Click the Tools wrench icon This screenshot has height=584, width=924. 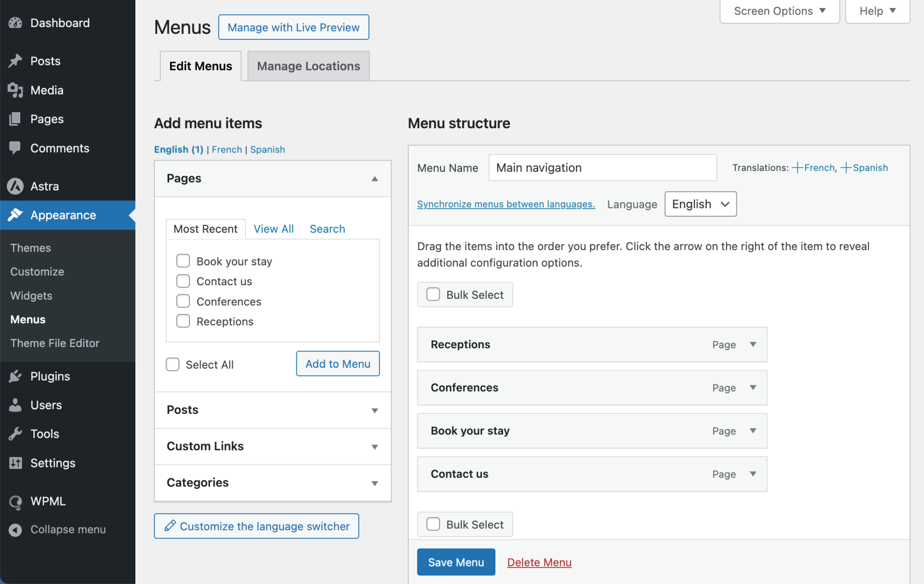point(15,434)
